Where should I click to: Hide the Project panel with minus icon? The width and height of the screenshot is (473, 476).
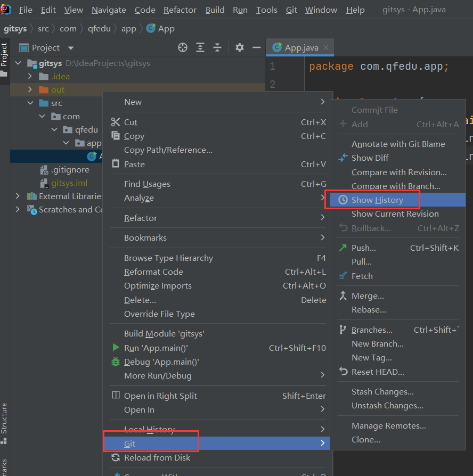point(257,48)
